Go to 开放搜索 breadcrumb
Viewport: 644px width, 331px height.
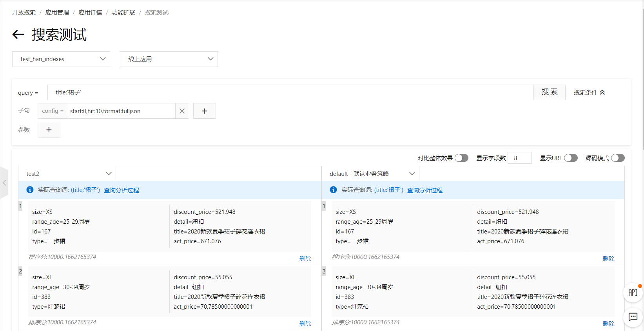click(24, 13)
